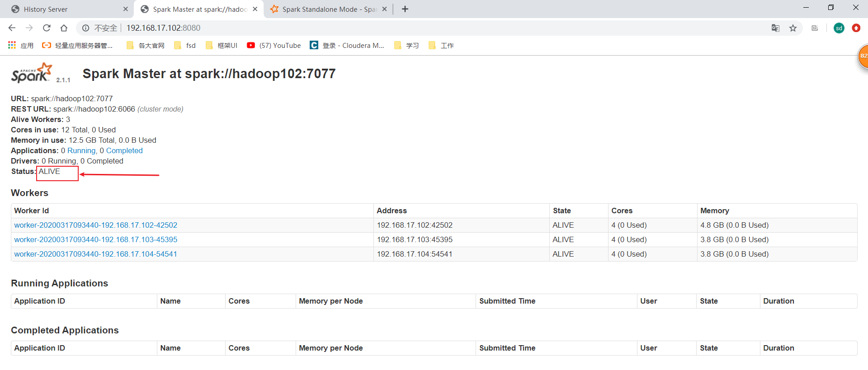Close the History Server tab

pos(126,9)
